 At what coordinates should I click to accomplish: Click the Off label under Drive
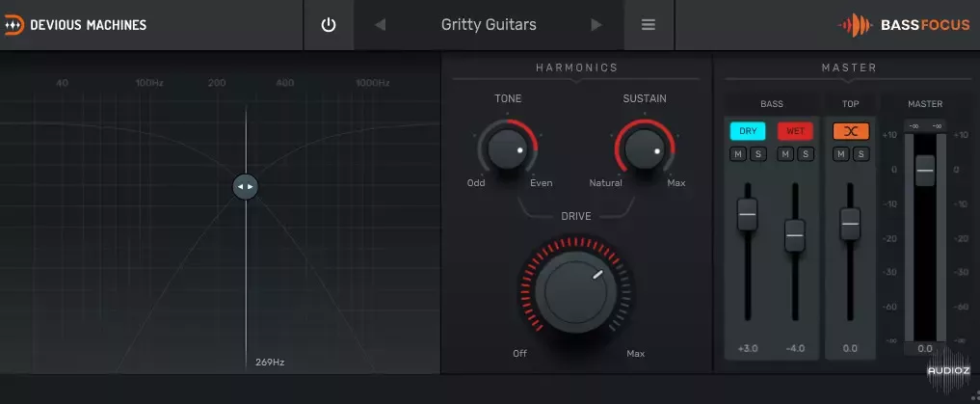[x=520, y=353]
